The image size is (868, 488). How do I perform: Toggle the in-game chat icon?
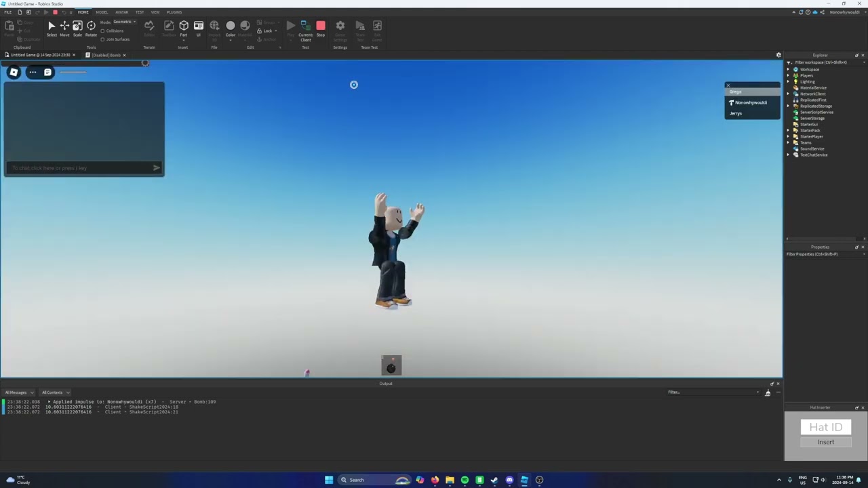[47, 72]
